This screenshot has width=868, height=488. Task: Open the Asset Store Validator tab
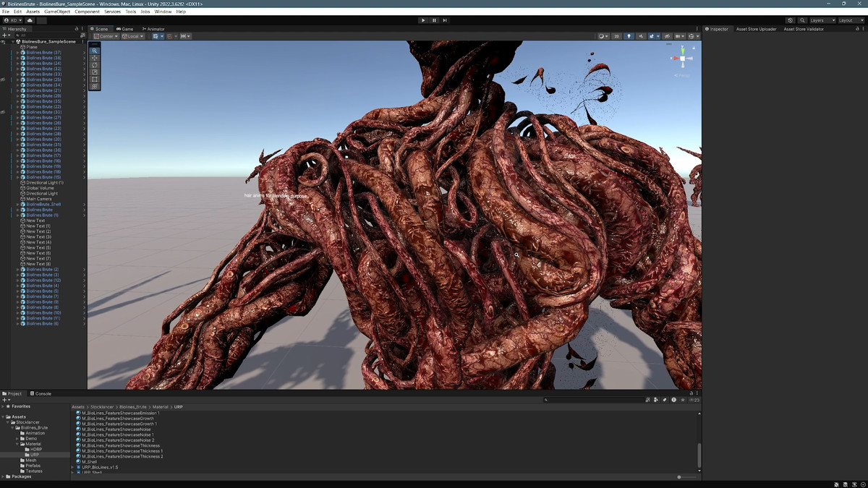[x=804, y=29]
